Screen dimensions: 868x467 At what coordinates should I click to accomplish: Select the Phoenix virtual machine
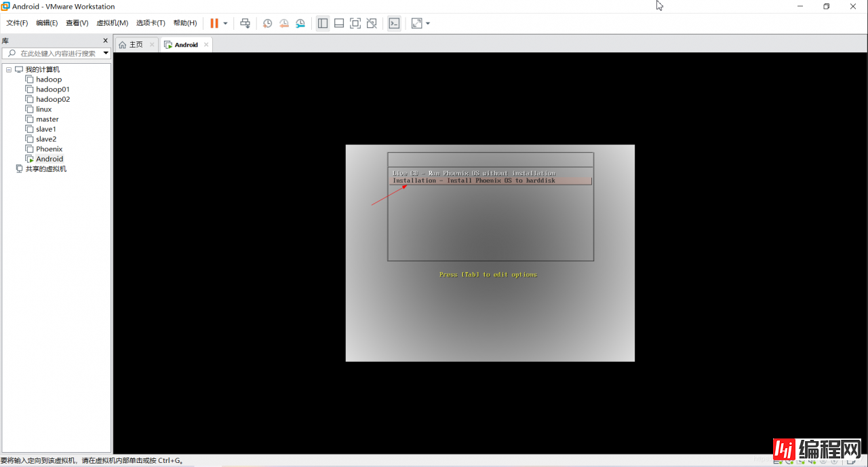pyautogui.click(x=50, y=149)
